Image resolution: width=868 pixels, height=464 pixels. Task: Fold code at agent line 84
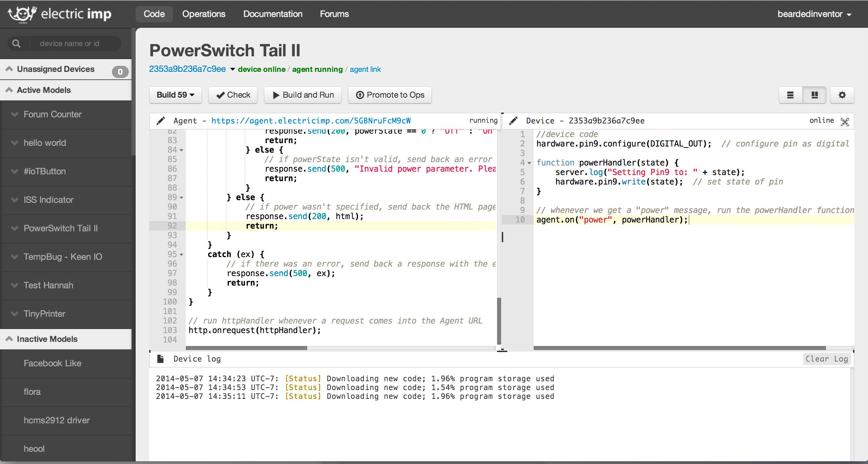tap(181, 150)
